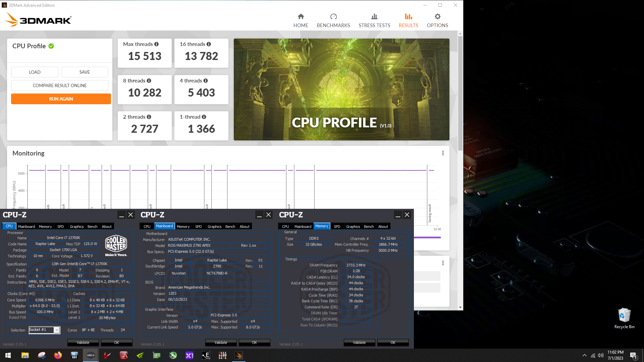The image size is (644, 362).
Task: Click the info icon next to 4 threads
Action: 206,81
